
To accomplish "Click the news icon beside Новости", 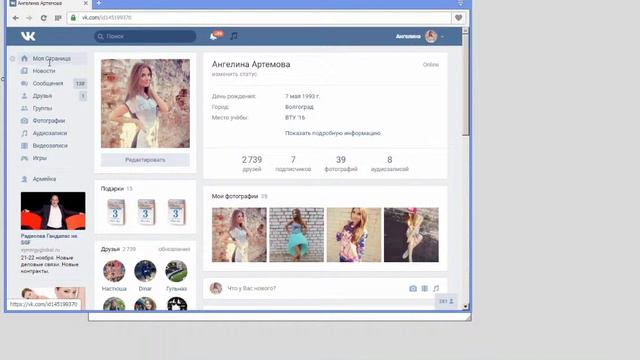I will tap(24, 71).
